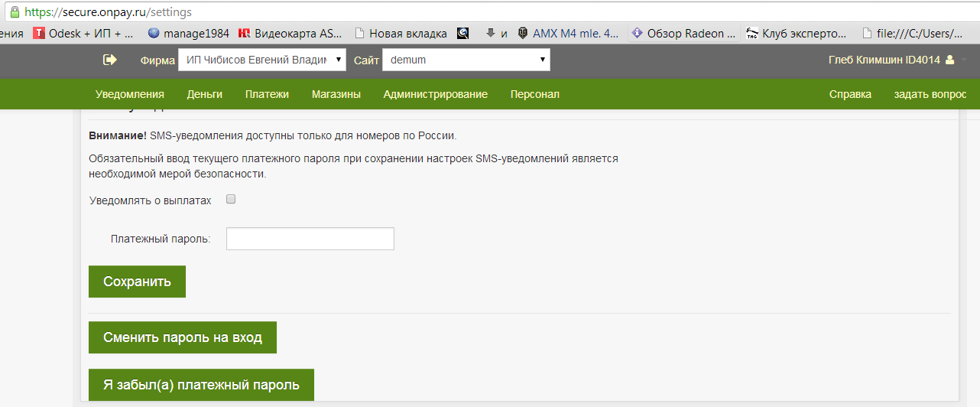Image resolution: width=980 pixels, height=407 pixels.
Task: Open the Платежи menu
Action: tap(267, 94)
